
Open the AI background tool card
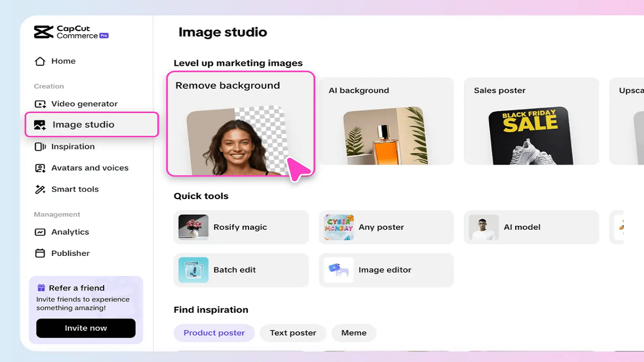tap(386, 121)
